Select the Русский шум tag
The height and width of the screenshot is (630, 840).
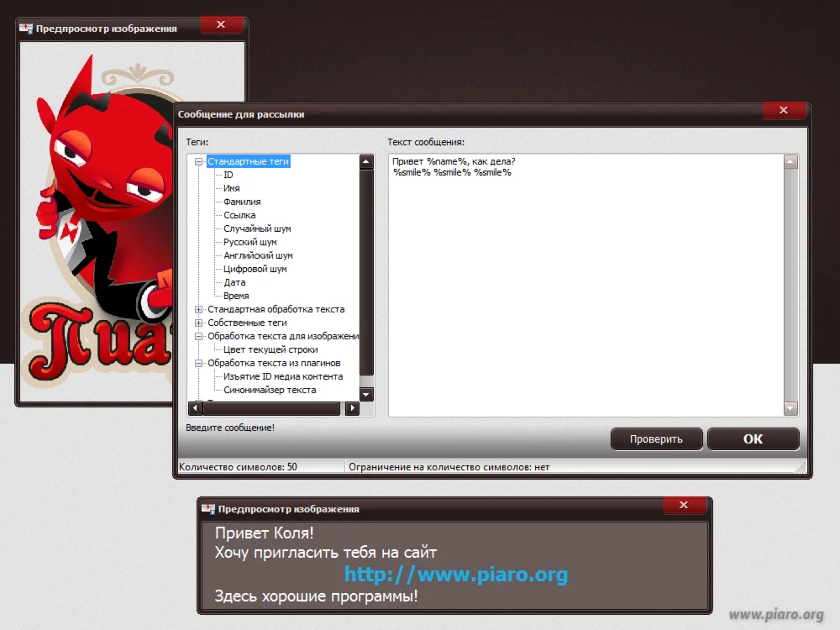pyautogui.click(x=250, y=242)
